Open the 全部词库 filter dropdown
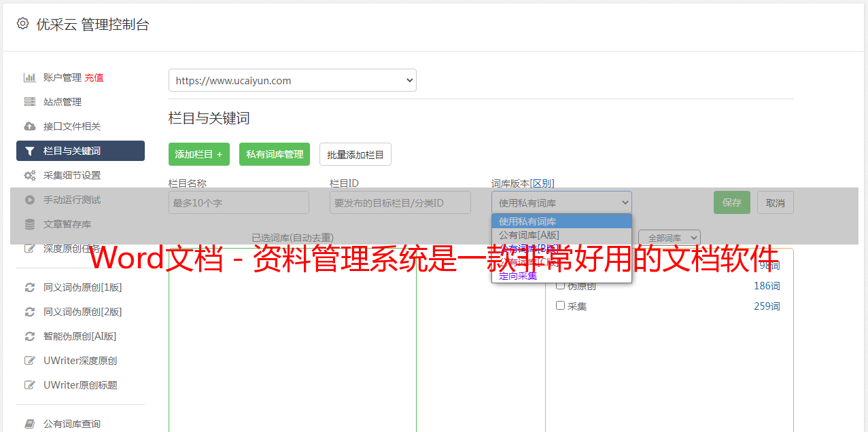The width and height of the screenshot is (868, 432). click(x=670, y=238)
